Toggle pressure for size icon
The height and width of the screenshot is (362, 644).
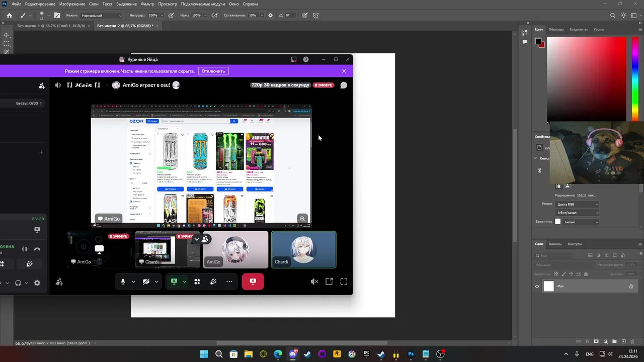[305, 16]
